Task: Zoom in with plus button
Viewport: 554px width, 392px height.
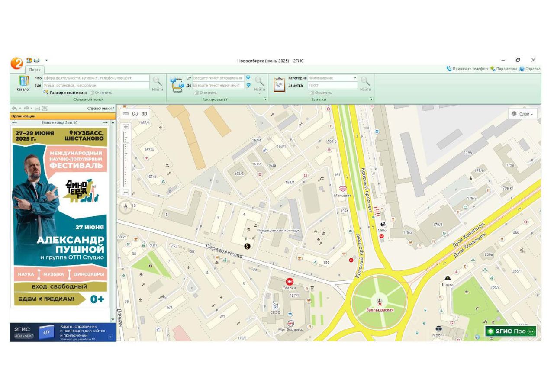Action: click(126, 127)
